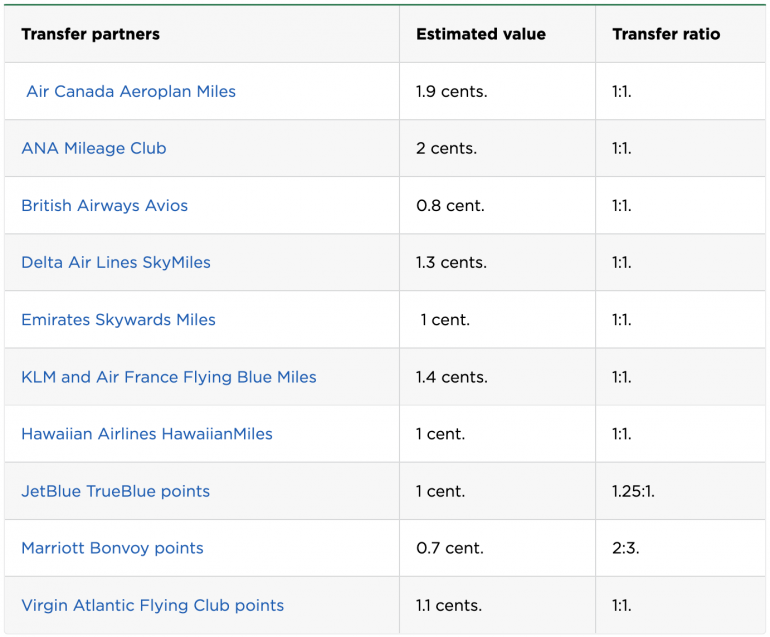Click the Transfer ratio column header

click(x=666, y=34)
